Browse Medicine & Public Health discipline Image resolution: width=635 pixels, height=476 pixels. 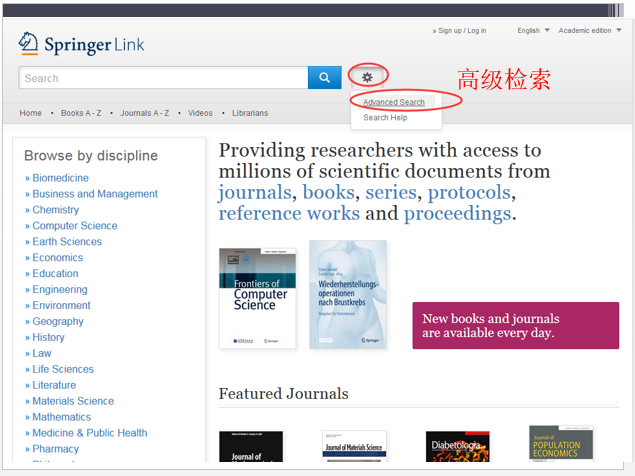89,433
